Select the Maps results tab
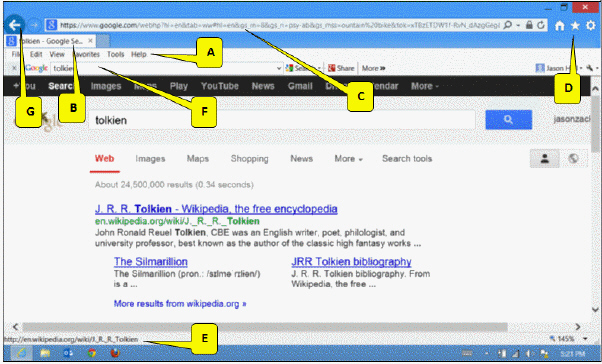The image size is (602, 364). pyautogui.click(x=198, y=159)
